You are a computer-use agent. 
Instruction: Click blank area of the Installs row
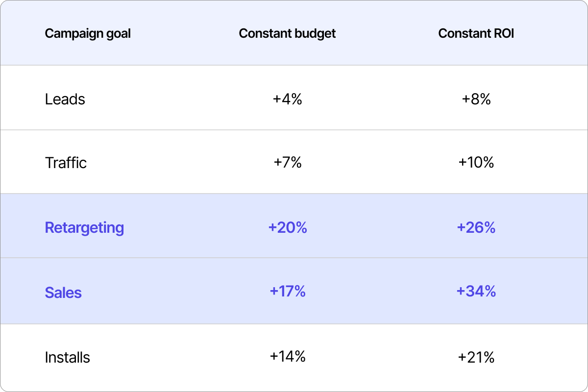(382, 357)
